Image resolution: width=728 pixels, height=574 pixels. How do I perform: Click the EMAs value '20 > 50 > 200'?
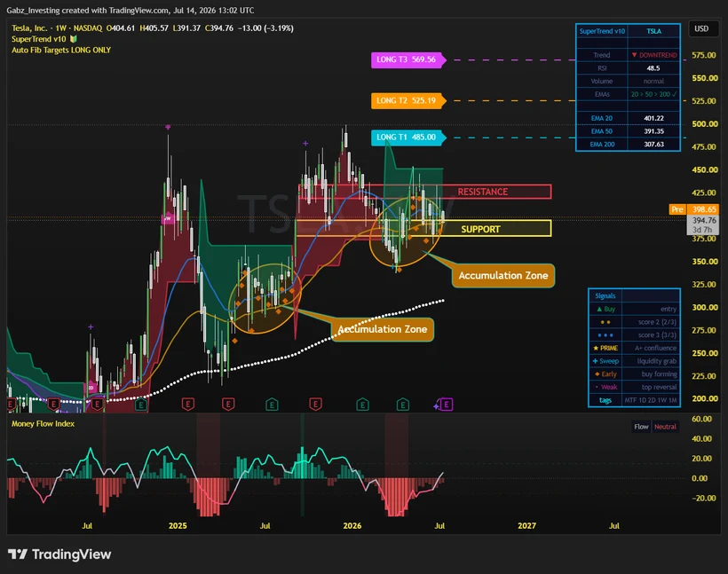[653, 94]
